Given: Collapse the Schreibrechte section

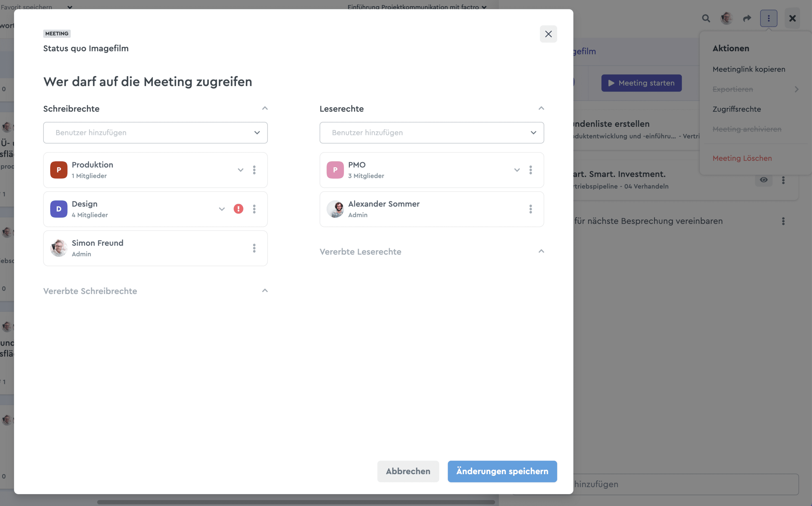Looking at the screenshot, I should pyautogui.click(x=265, y=108).
